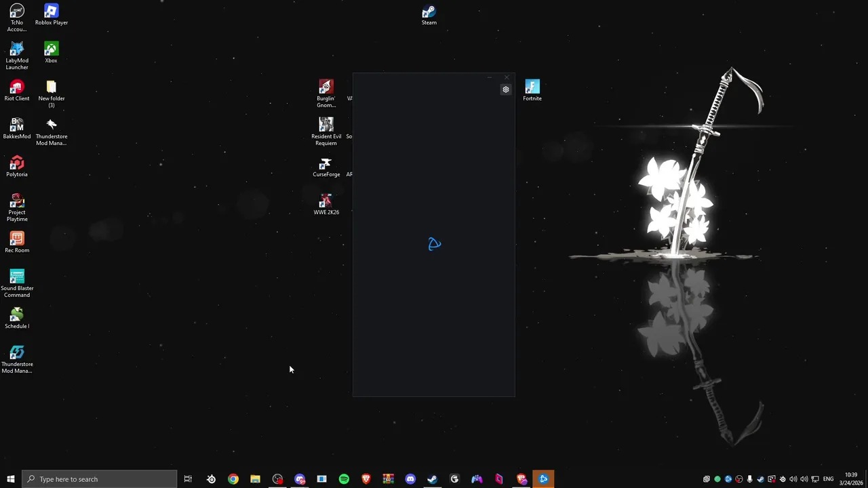Open the Steam taskbar icon
The image size is (868, 488).
[432, 479]
